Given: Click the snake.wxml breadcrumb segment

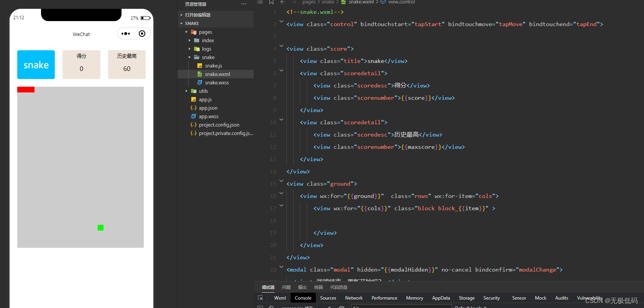Looking at the screenshot, I should (361, 2).
